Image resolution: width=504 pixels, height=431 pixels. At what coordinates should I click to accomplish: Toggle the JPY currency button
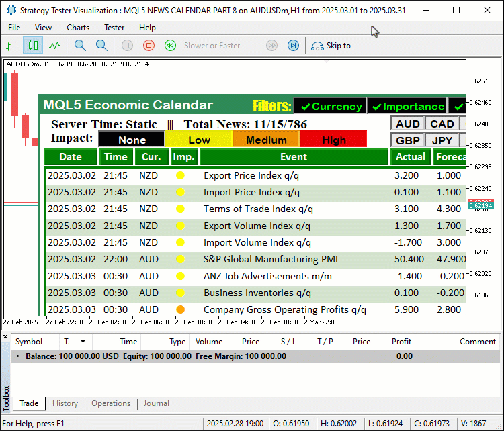coord(442,140)
